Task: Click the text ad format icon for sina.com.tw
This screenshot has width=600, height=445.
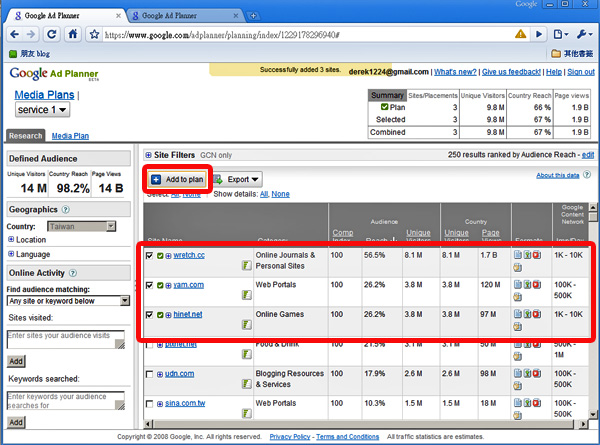Action: click(x=518, y=403)
